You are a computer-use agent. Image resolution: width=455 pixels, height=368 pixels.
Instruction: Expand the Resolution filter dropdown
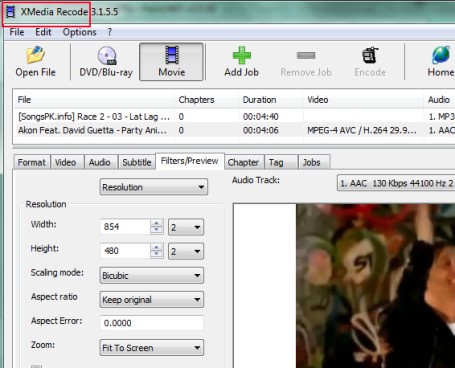tap(154, 187)
